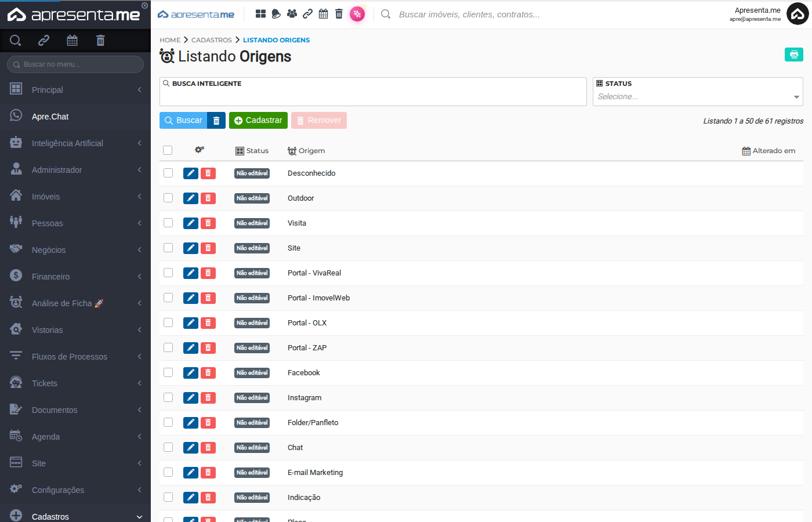Screen dimensions: 812x522
Task: Click the user avatar logo at top right
Action: tap(797, 14)
